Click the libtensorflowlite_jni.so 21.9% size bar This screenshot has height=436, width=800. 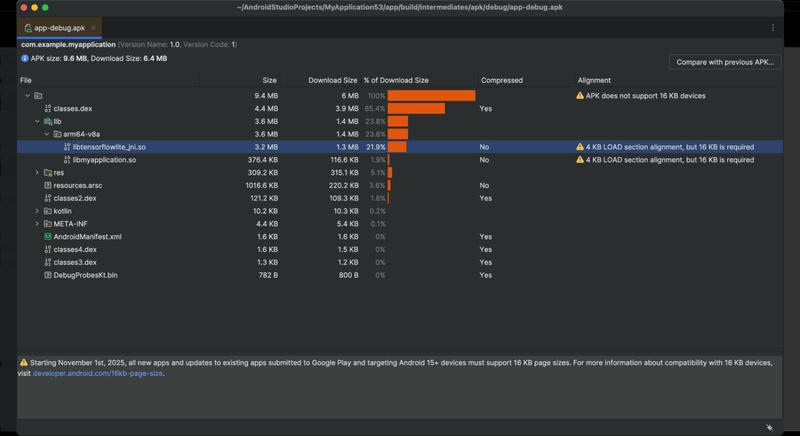[397, 147]
